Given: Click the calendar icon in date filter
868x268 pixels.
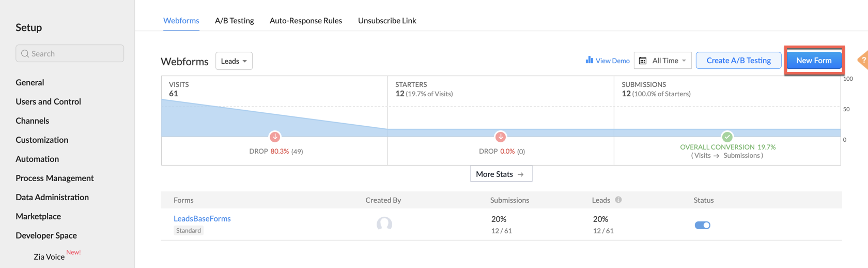Looking at the screenshot, I should (x=643, y=61).
